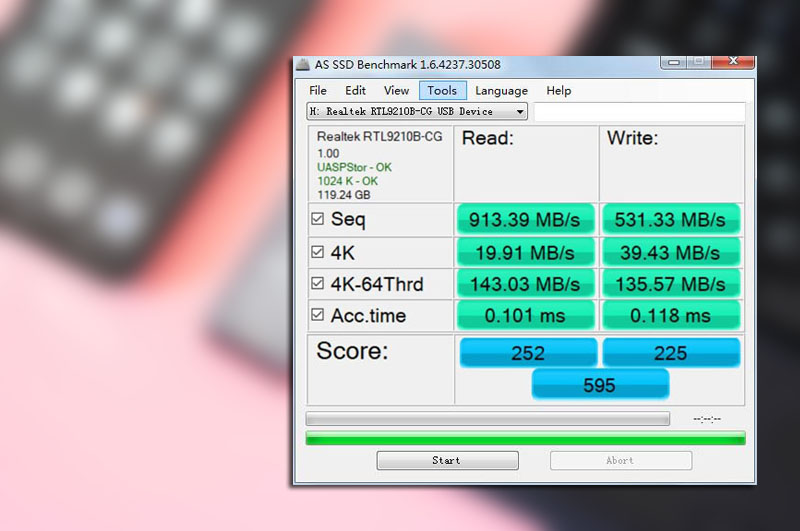Click the Read: column header

488,138
